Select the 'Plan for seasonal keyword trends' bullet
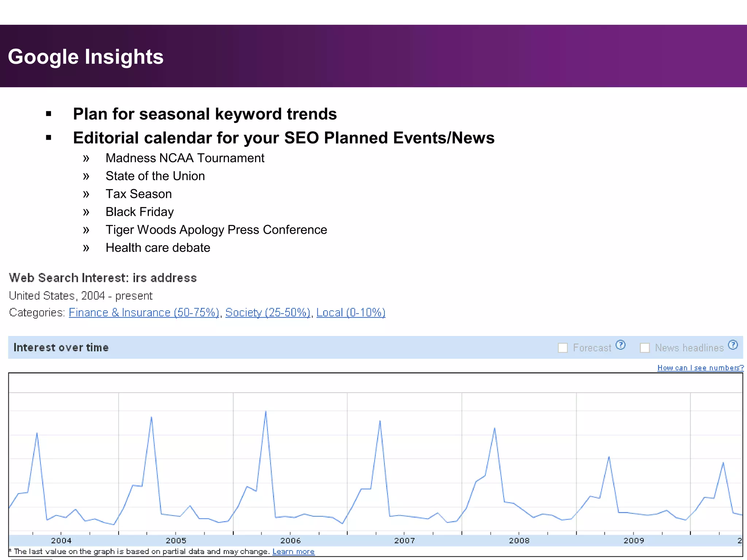 coord(205,114)
